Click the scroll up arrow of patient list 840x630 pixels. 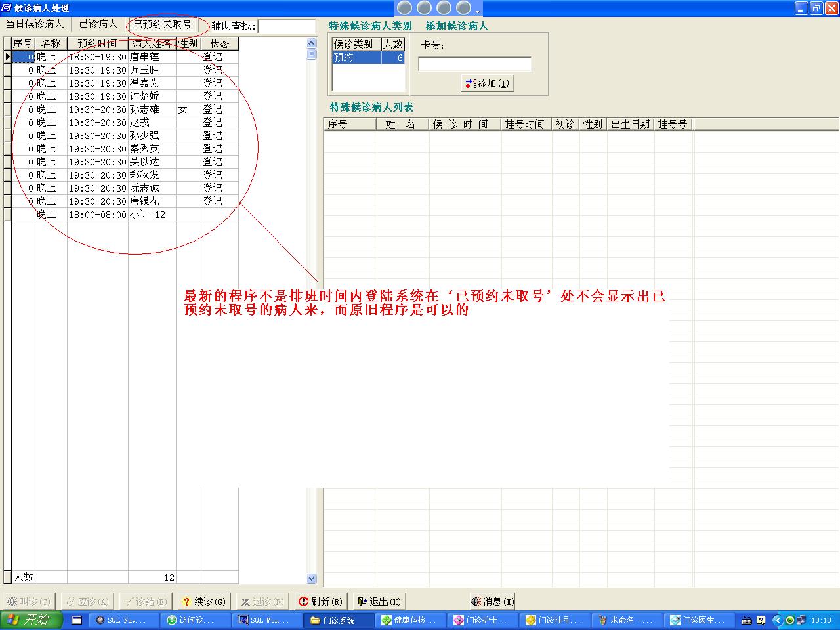[x=312, y=43]
